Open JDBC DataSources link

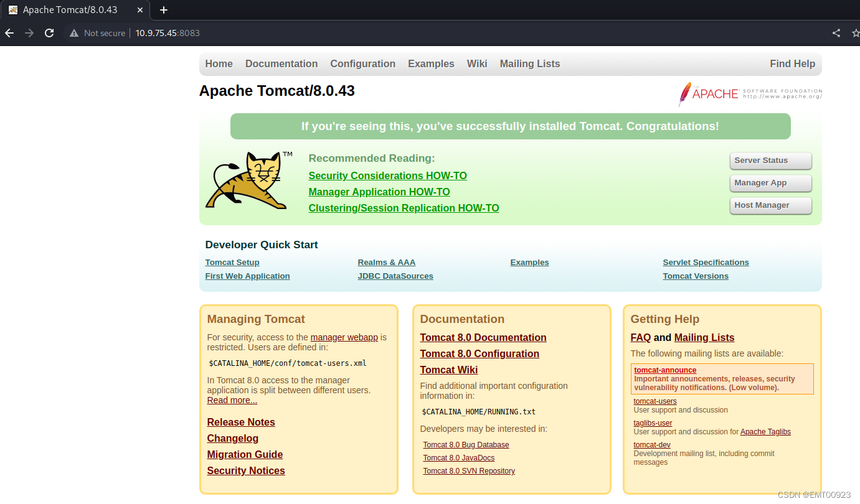click(x=395, y=276)
